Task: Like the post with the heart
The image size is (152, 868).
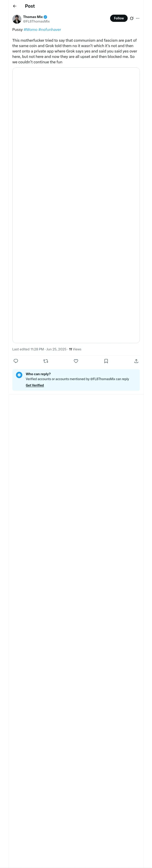Action: click(76, 361)
